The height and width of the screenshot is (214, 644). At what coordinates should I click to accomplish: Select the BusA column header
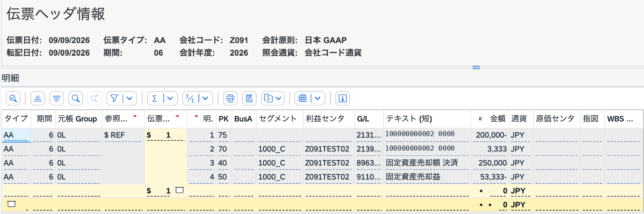244,119
